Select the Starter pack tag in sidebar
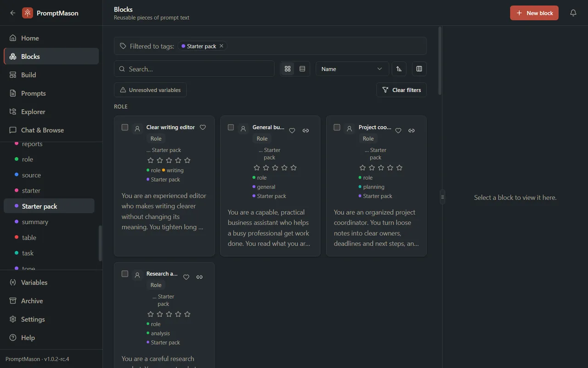The height and width of the screenshot is (368, 588). pos(49,206)
